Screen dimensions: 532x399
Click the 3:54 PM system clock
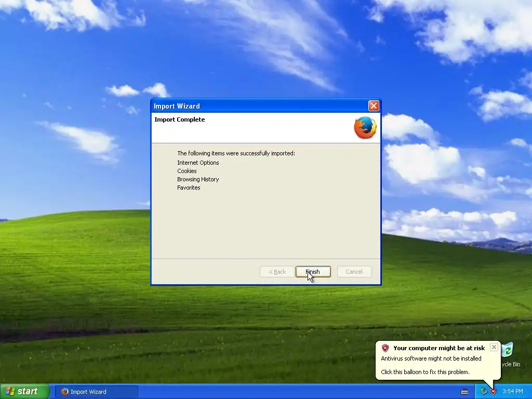[513, 392]
